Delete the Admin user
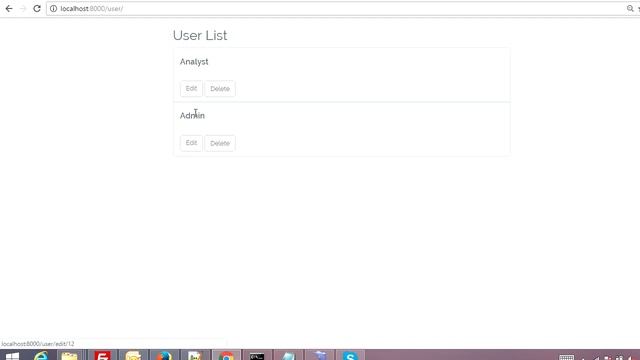 [x=220, y=143]
